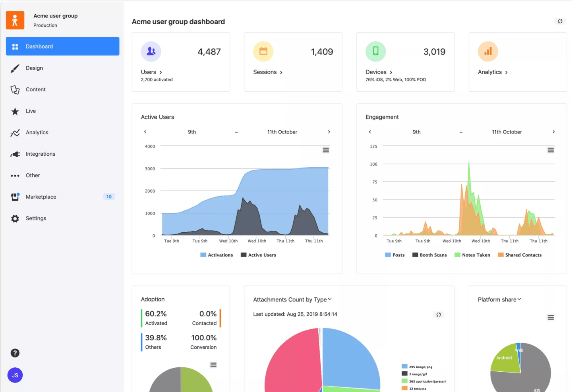Screen dimensions: 588x392
Task: Click the Integrations plug icon
Action: pos(15,154)
